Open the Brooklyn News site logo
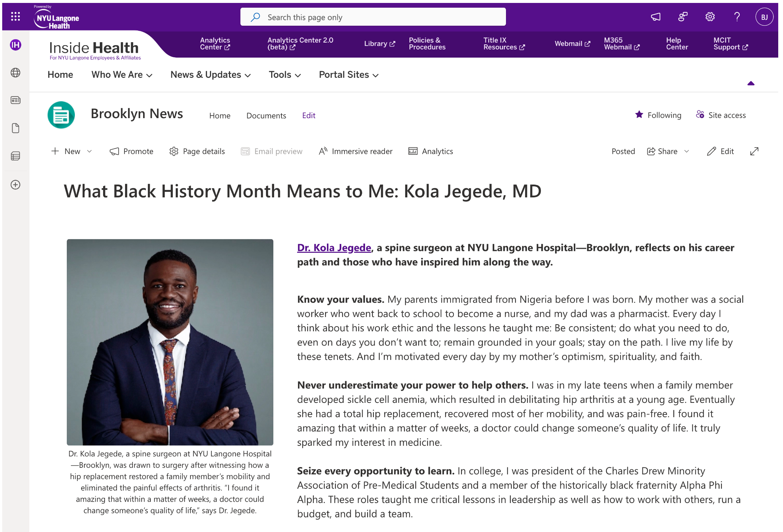This screenshot has width=783, height=532. pyautogui.click(x=61, y=115)
